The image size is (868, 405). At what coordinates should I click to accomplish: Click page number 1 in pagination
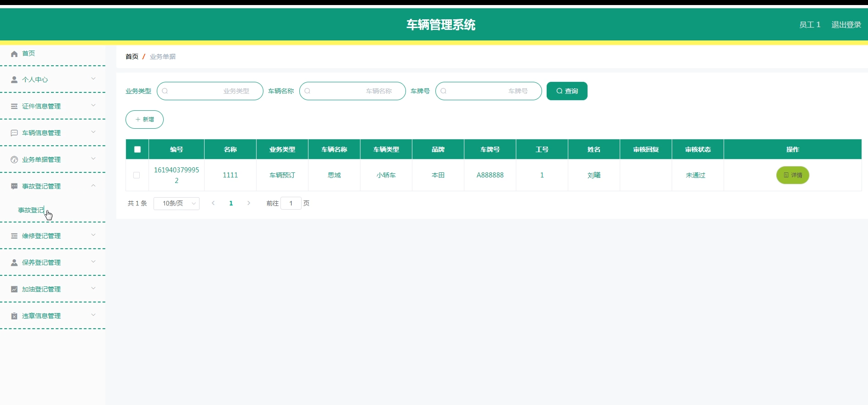231,203
